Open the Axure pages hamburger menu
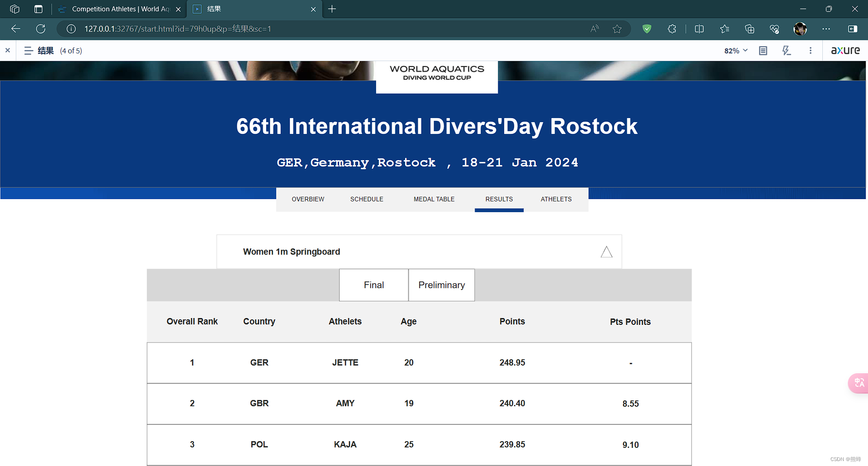The width and height of the screenshot is (868, 466). (28, 51)
